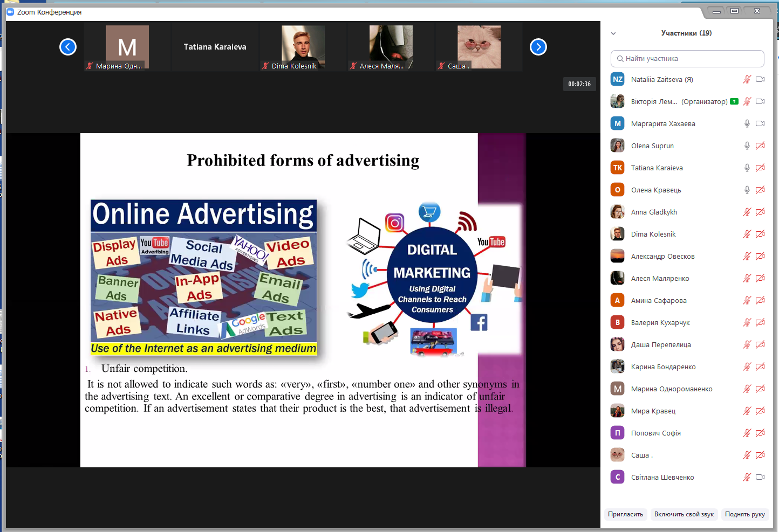Click the muted microphone icon for Dima Kolesnik

747,234
